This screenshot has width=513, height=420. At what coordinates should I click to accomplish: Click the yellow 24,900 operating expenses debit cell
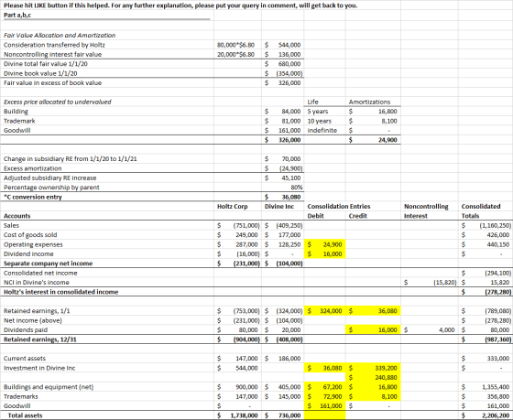(x=324, y=244)
